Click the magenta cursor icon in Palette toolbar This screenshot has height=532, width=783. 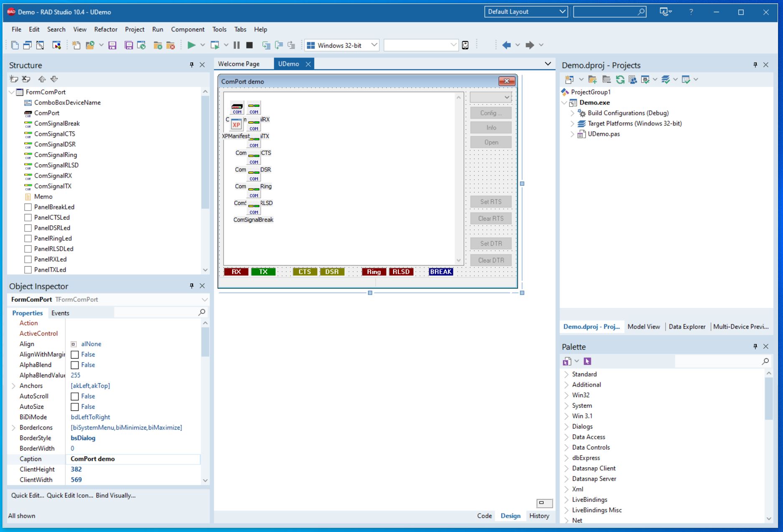pyautogui.click(x=587, y=361)
